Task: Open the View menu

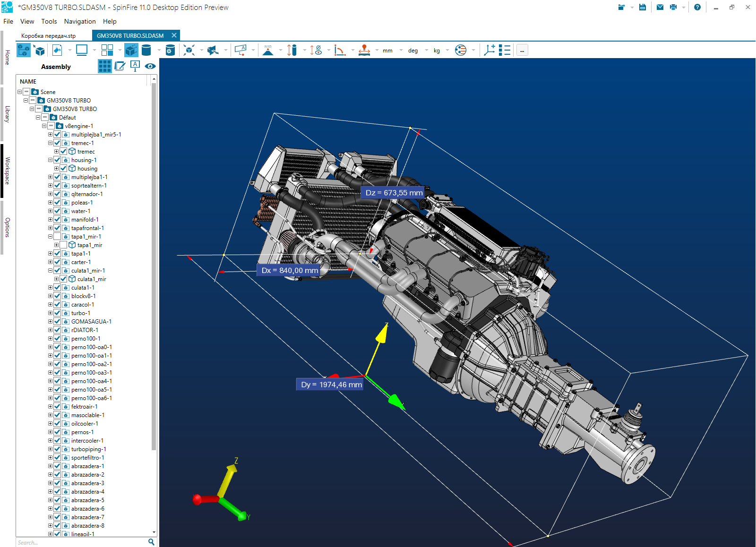Action: pyautogui.click(x=27, y=21)
